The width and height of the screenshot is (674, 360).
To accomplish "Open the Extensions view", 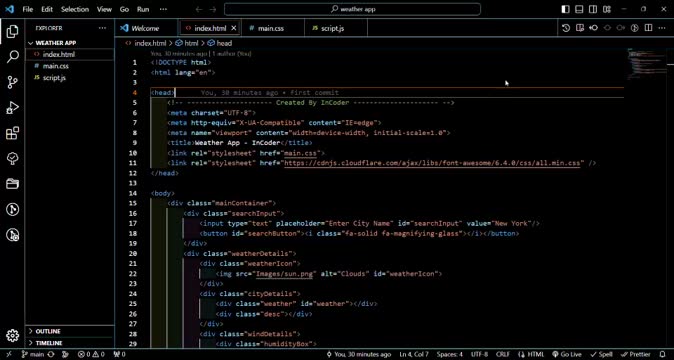I will point(12,133).
